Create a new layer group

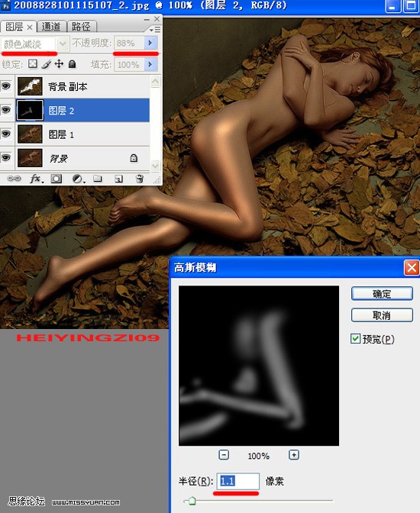[x=98, y=179]
